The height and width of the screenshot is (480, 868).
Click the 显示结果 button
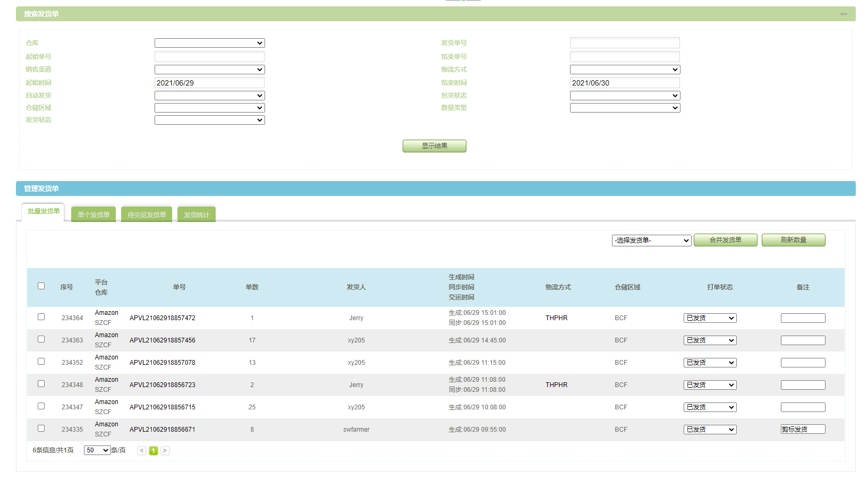click(434, 146)
